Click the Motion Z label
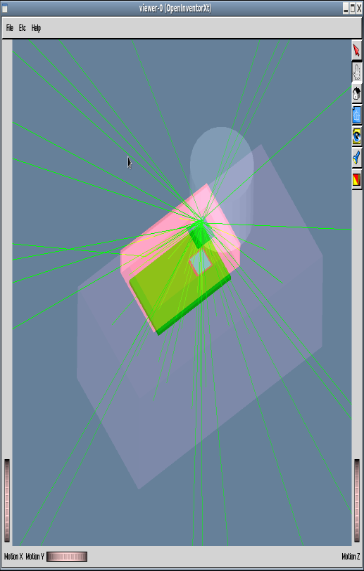The height and width of the screenshot is (571, 364). [x=351, y=556]
